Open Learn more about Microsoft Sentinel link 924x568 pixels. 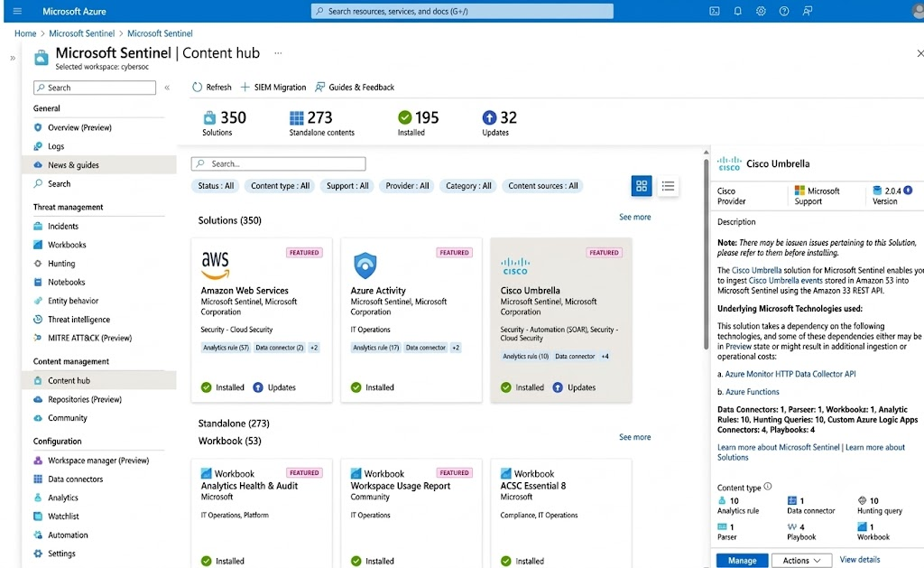[778, 447]
